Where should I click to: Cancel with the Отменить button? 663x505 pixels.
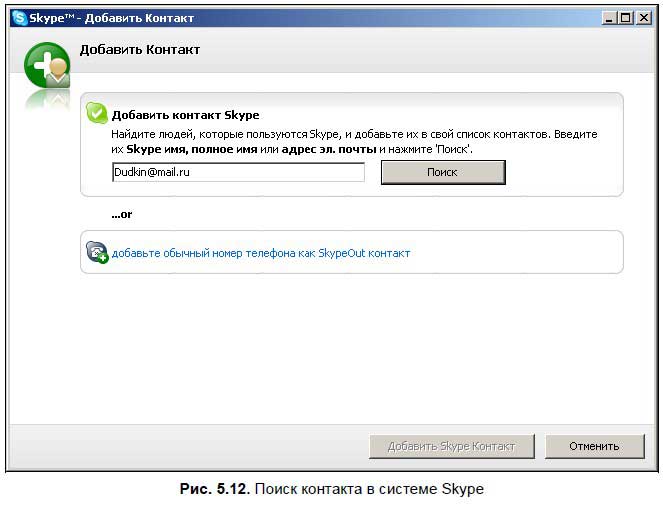[594, 446]
